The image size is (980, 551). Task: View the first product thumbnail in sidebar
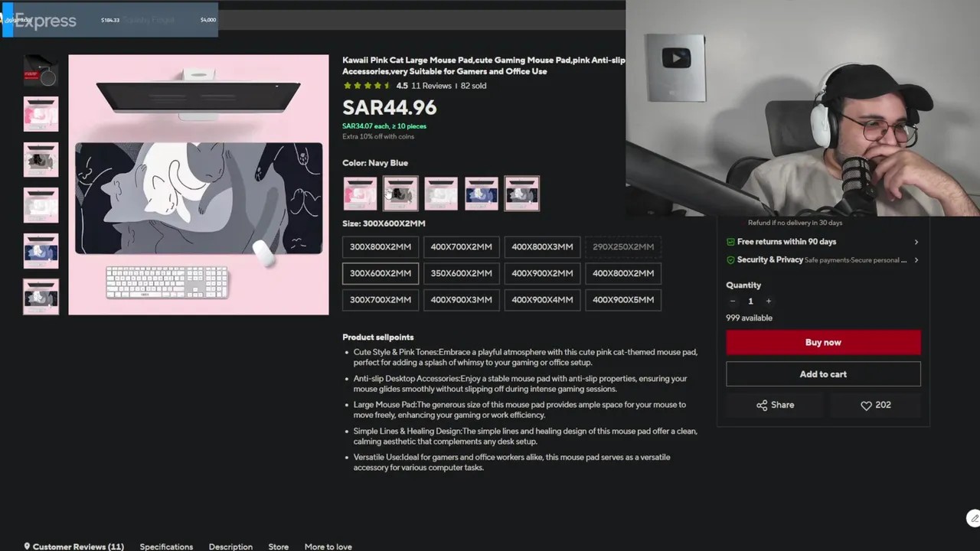pos(41,70)
